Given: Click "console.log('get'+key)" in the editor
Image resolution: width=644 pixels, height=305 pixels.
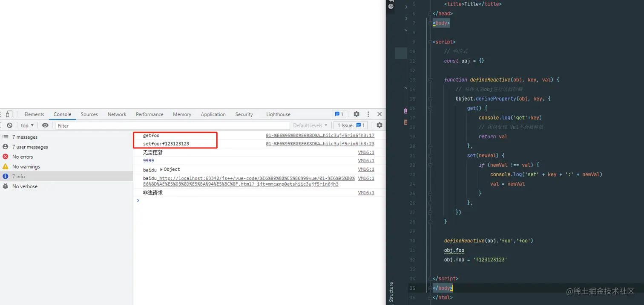Looking at the screenshot, I should (x=510, y=118).
